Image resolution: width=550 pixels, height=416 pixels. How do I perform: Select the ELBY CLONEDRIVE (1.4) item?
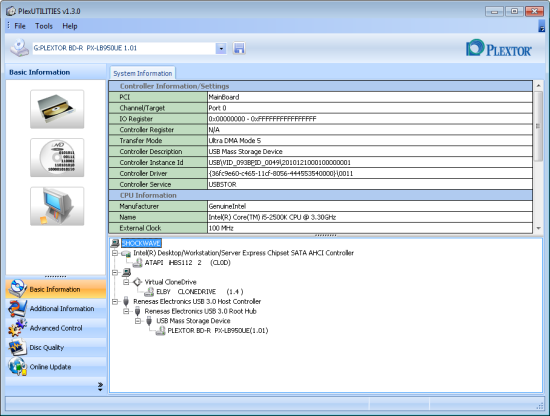click(x=200, y=292)
